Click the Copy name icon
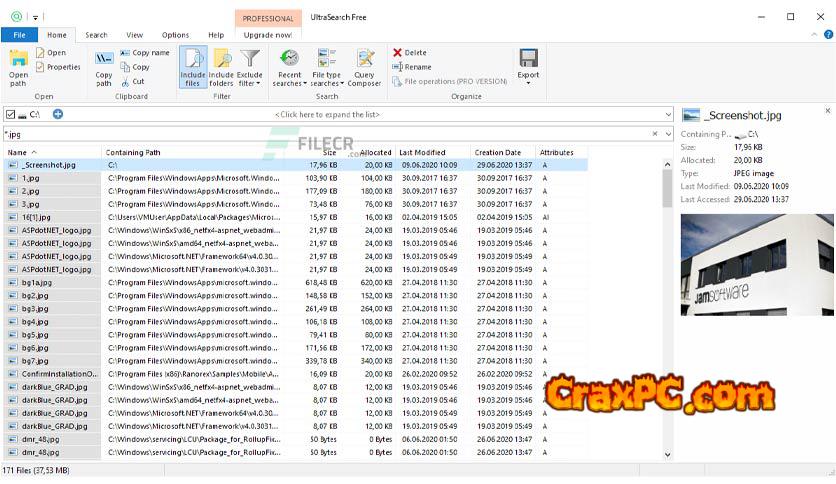The image size is (836, 484). coord(126,53)
